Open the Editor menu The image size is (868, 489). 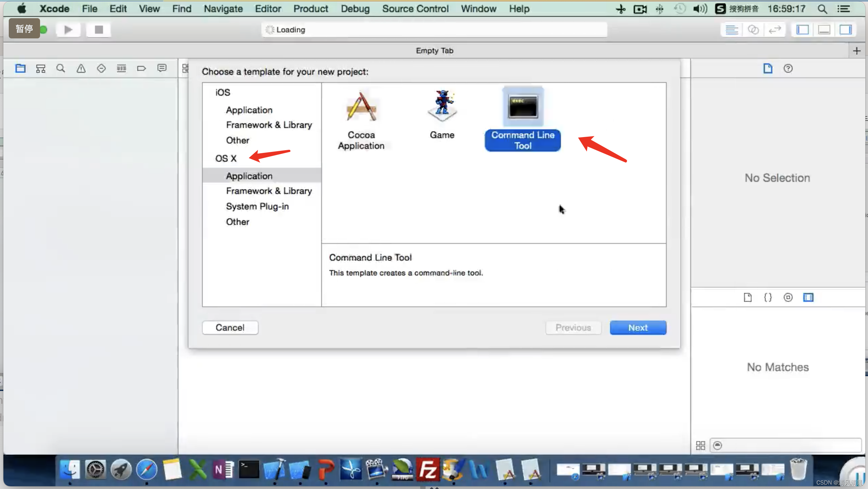click(x=268, y=8)
